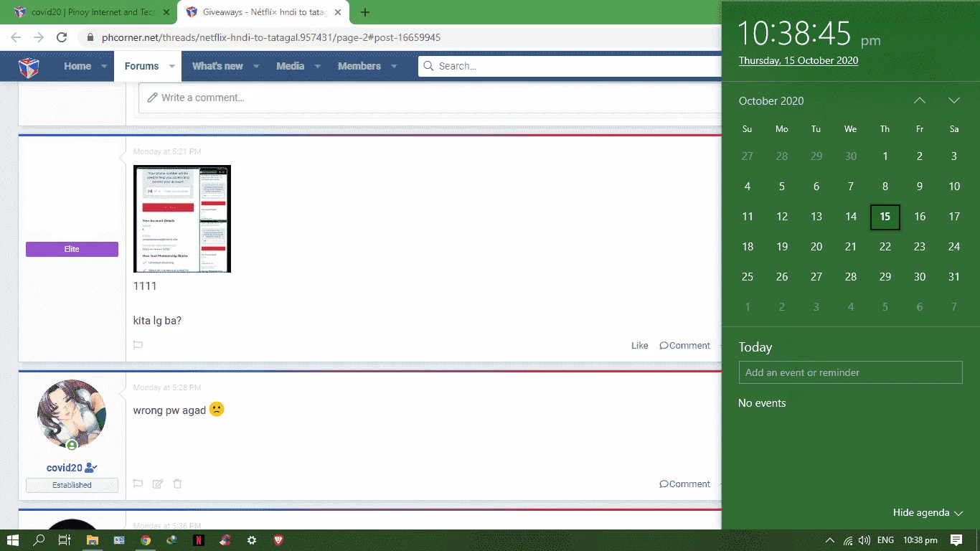Expand the Members menu dropdown arrow
Image resolution: width=980 pixels, height=551 pixels.
(394, 66)
